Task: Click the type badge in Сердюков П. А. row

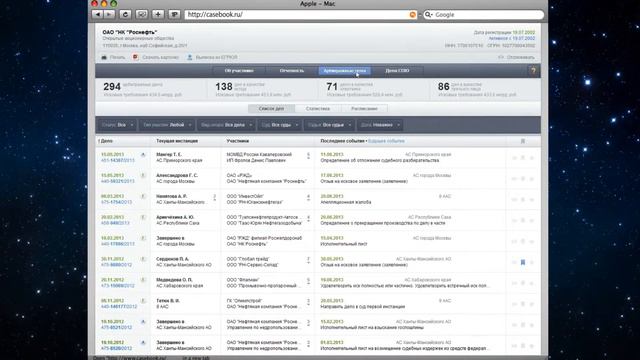Action: [143, 259]
